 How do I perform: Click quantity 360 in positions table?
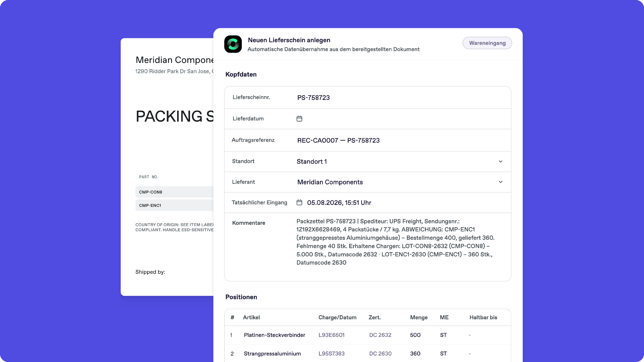[415, 354]
